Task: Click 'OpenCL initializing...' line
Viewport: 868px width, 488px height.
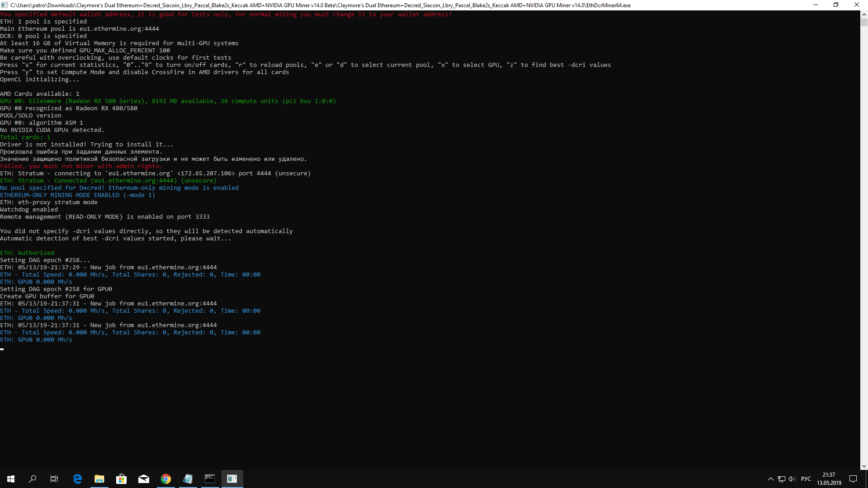Action: (x=40, y=80)
